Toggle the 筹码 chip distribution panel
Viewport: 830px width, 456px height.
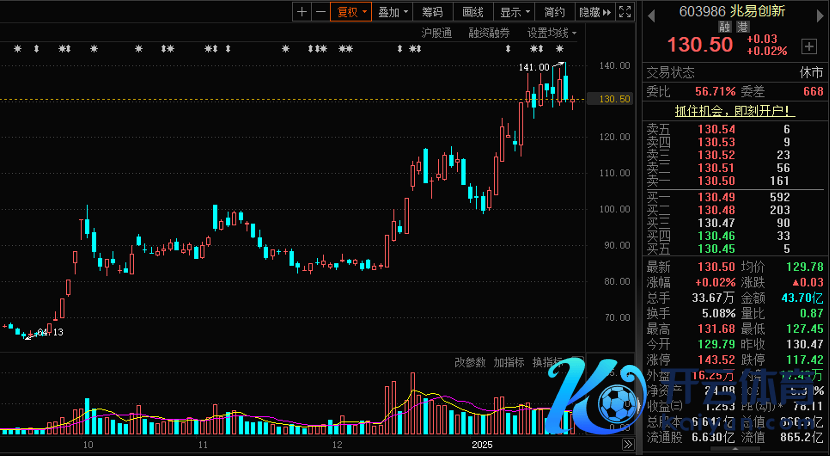[432, 12]
